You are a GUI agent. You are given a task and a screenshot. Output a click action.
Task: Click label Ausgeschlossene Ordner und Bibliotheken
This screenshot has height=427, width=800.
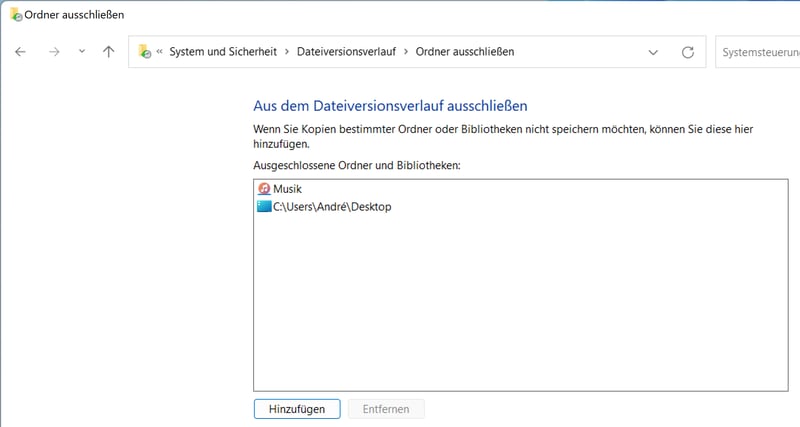(x=357, y=165)
